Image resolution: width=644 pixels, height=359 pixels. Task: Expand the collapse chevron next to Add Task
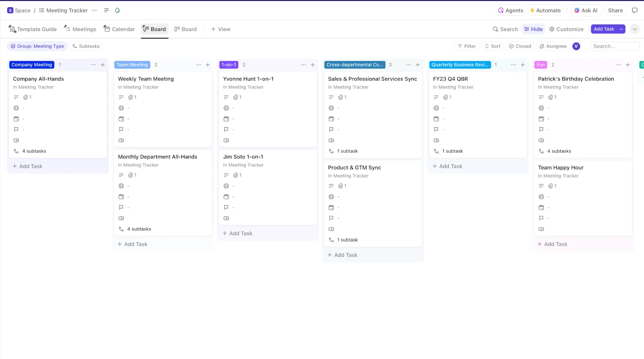635,29
